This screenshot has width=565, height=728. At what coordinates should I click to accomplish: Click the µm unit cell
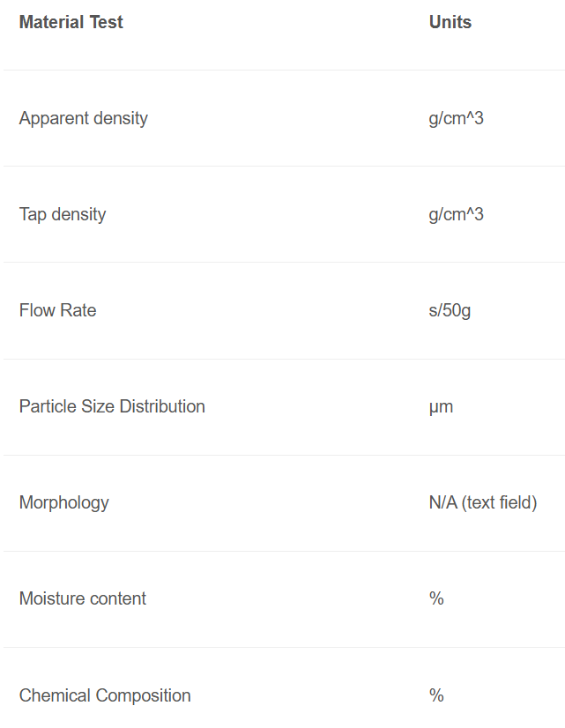[441, 407]
